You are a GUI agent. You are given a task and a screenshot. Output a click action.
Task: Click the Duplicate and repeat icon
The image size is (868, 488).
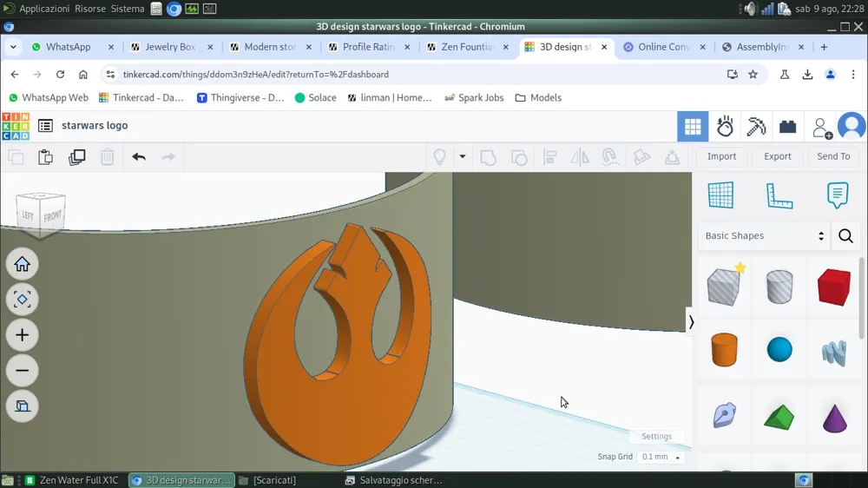point(77,157)
